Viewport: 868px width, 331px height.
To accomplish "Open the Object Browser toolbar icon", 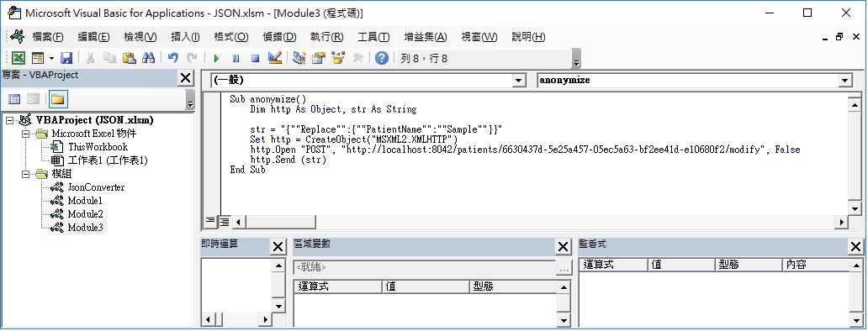I will [337, 57].
